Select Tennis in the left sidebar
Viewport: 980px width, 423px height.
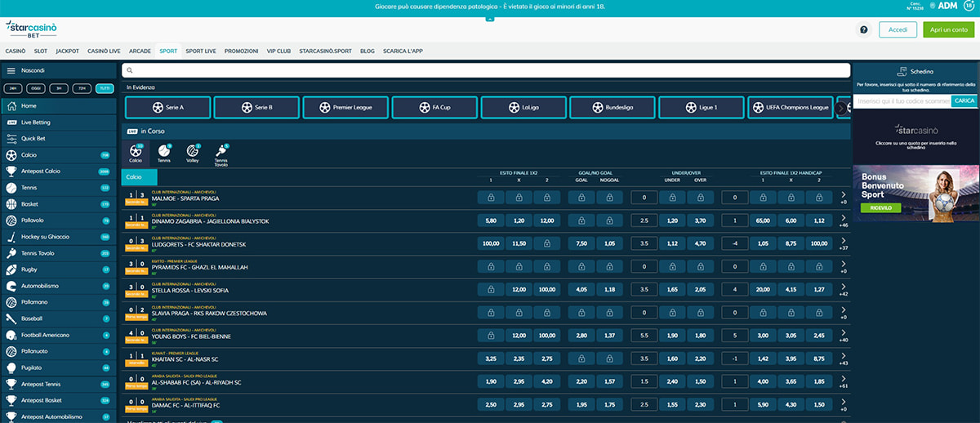[57, 188]
